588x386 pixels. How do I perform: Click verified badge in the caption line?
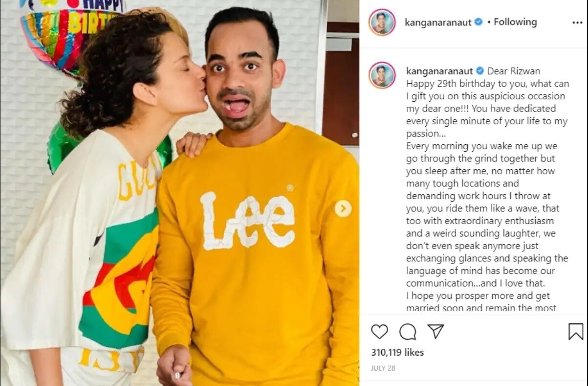click(x=480, y=71)
